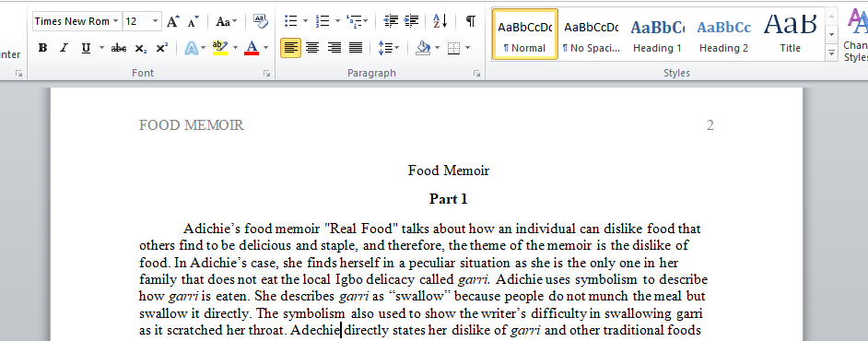
Task: Open Borders dropdown arrow
Action: click(468, 48)
